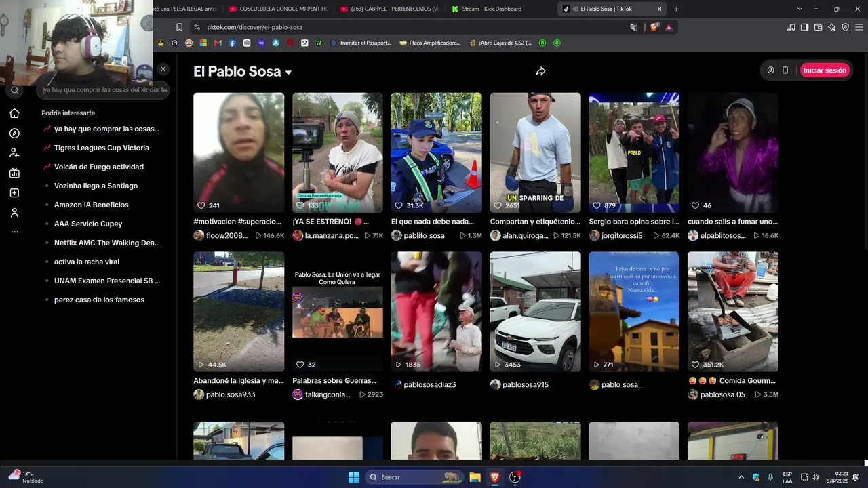868x488 pixels.
Task: Open the 'UN SPARRING DE' boxing video thumbnail
Action: 536,152
